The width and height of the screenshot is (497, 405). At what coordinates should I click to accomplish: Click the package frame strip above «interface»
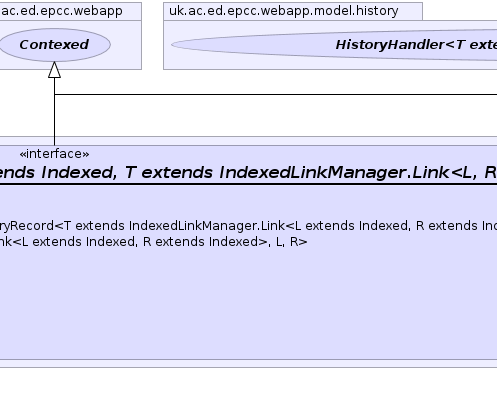tap(248, 141)
